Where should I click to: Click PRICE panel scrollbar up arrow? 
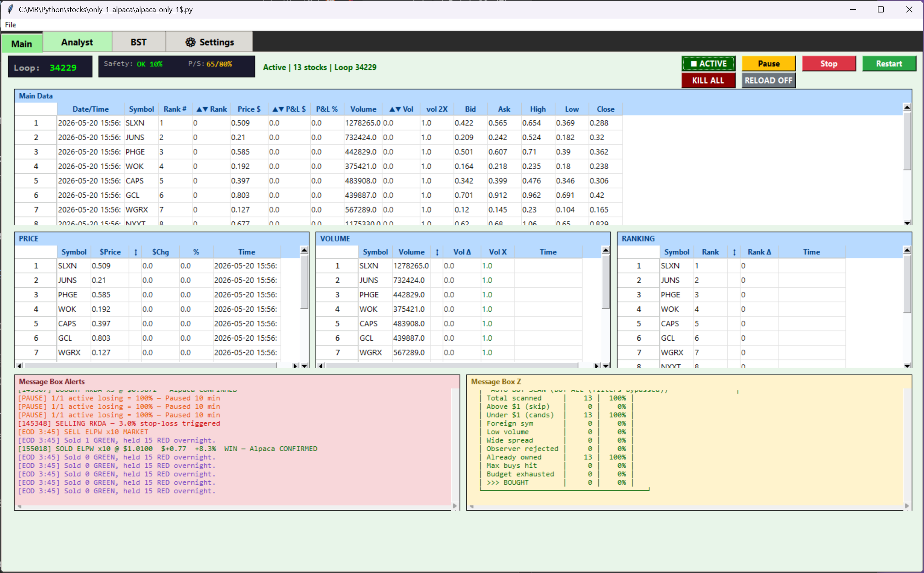click(304, 250)
